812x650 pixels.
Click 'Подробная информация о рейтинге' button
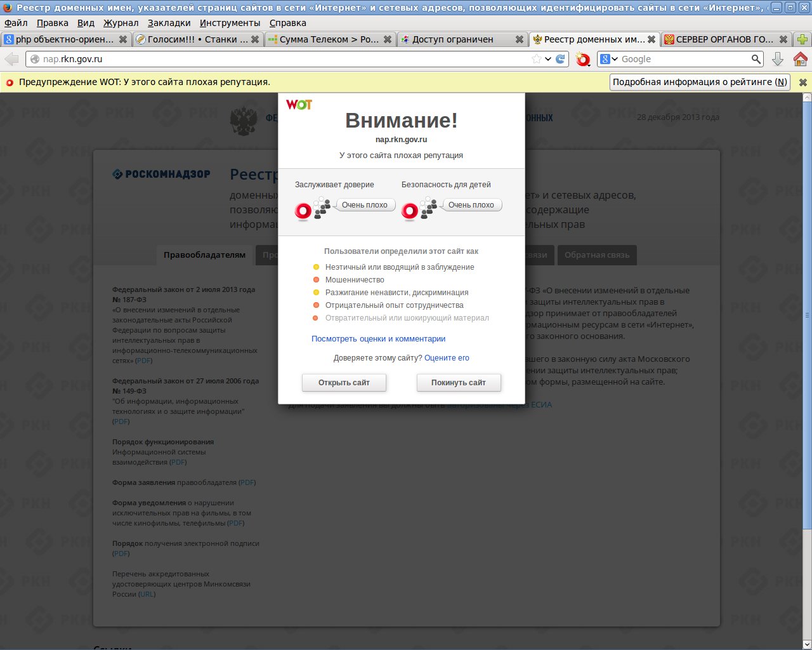pos(700,82)
